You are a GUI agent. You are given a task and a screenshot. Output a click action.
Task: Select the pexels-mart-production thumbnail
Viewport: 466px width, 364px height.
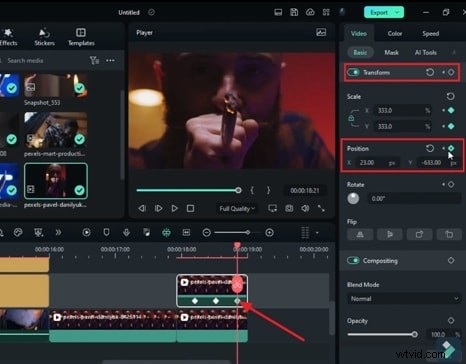(x=56, y=130)
